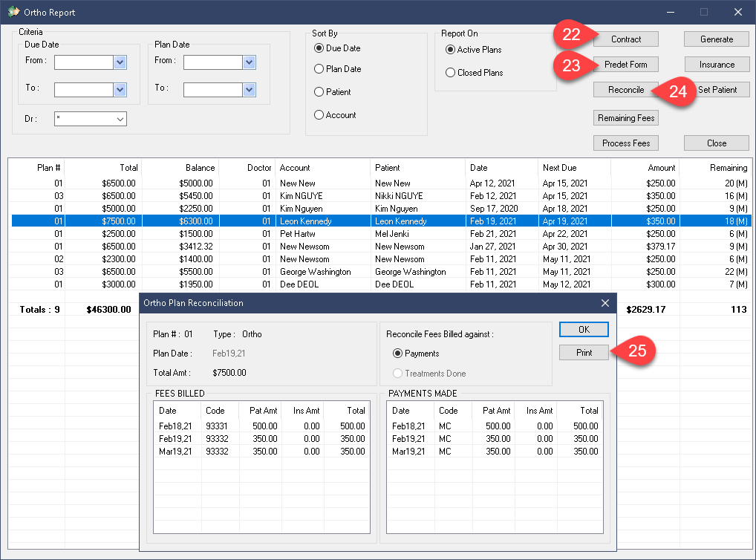Click next due date Apr 30, 2021
756x560 pixels.
coord(565,247)
